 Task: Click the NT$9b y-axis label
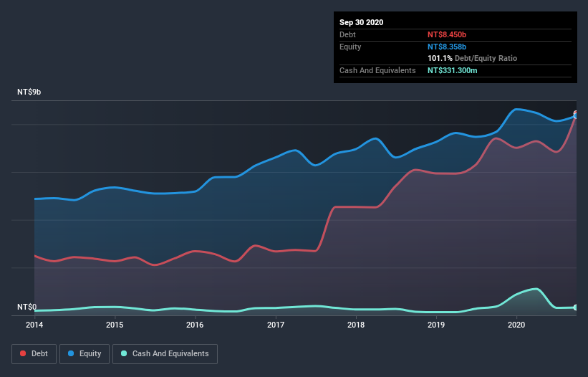(x=29, y=92)
